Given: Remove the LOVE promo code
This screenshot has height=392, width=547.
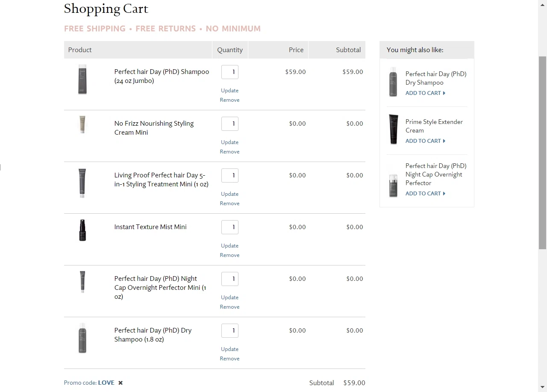Looking at the screenshot, I should coord(121,383).
